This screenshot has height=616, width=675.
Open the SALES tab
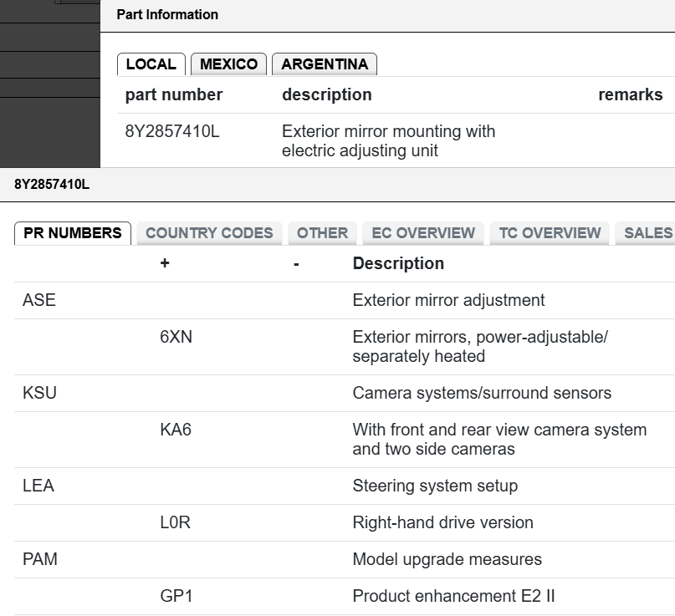tap(646, 233)
